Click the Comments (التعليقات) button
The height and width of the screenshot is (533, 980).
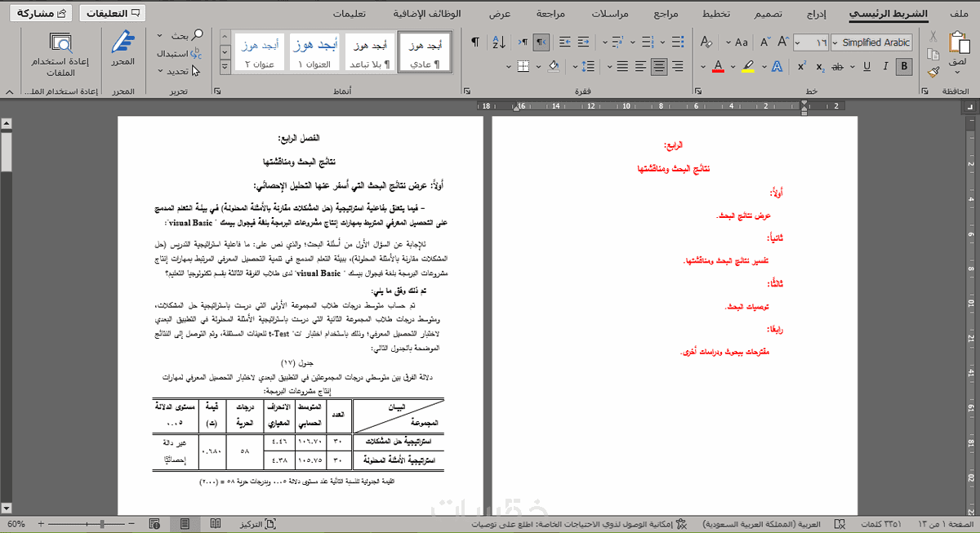(x=112, y=13)
